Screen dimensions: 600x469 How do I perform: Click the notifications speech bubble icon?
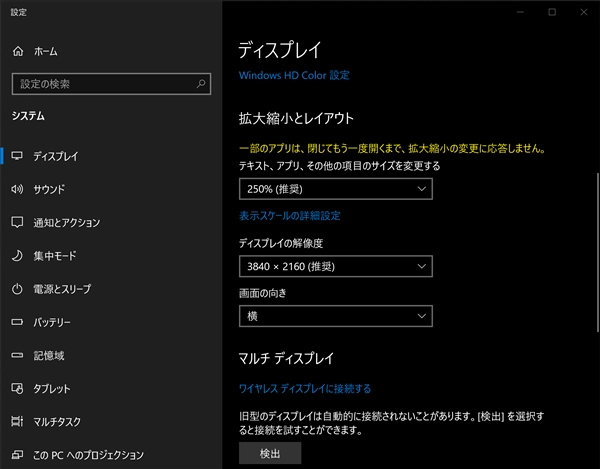pyautogui.click(x=17, y=222)
